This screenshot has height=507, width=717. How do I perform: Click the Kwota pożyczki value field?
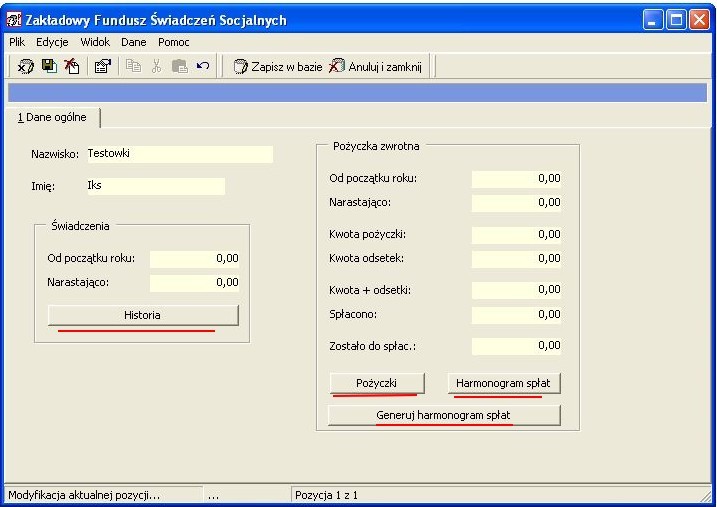tap(516, 235)
